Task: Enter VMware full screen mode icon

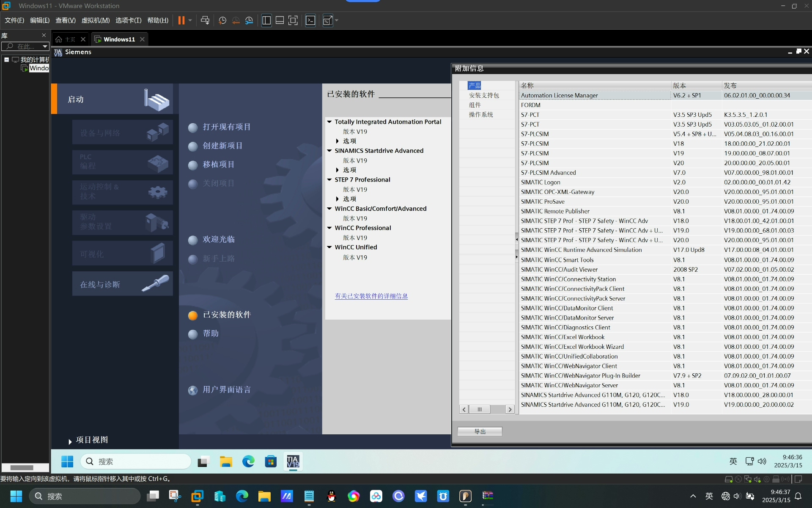Action: [x=293, y=20]
